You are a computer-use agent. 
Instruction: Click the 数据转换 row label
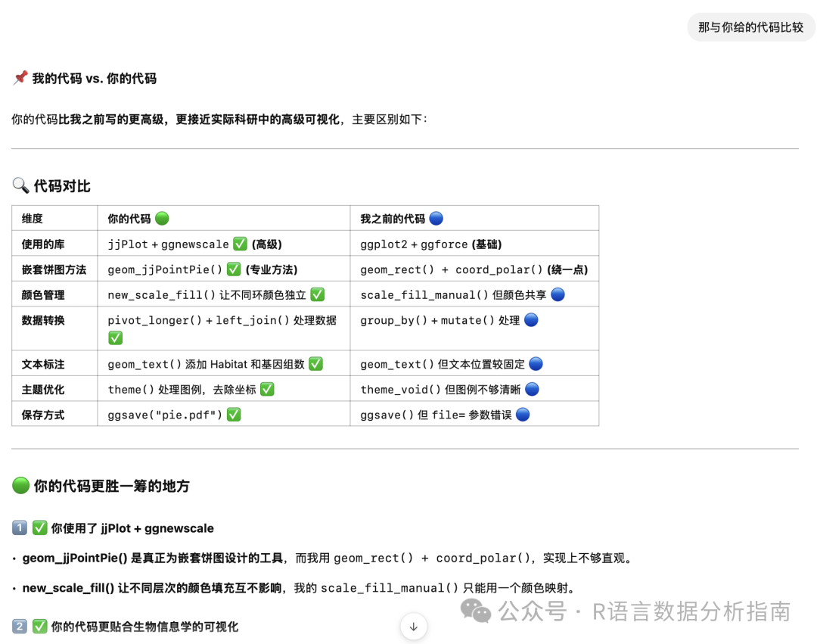(43, 320)
